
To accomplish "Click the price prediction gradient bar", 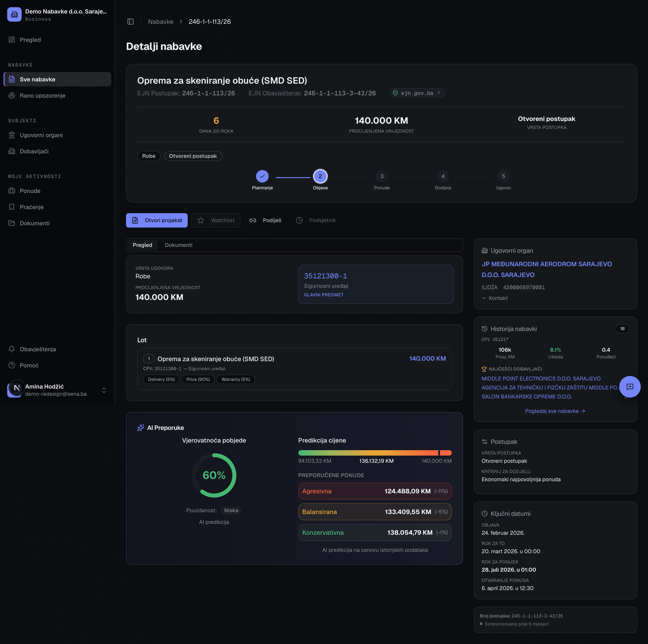I will pyautogui.click(x=375, y=453).
